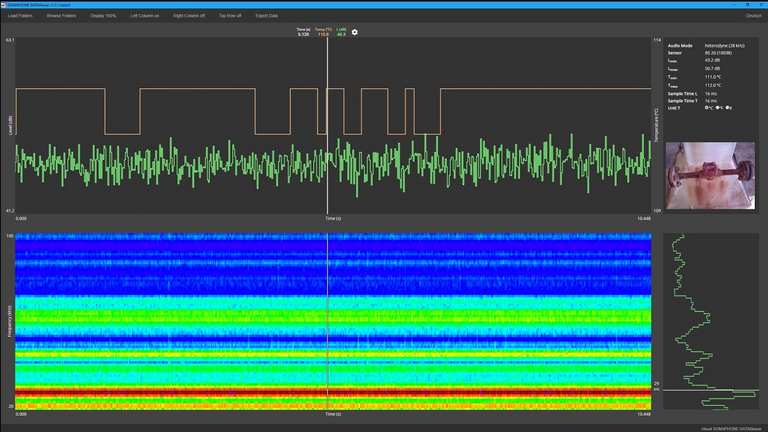Select the °F temperature unit
Image resolution: width=768 pixels, height=432 pixels.
pos(718,107)
